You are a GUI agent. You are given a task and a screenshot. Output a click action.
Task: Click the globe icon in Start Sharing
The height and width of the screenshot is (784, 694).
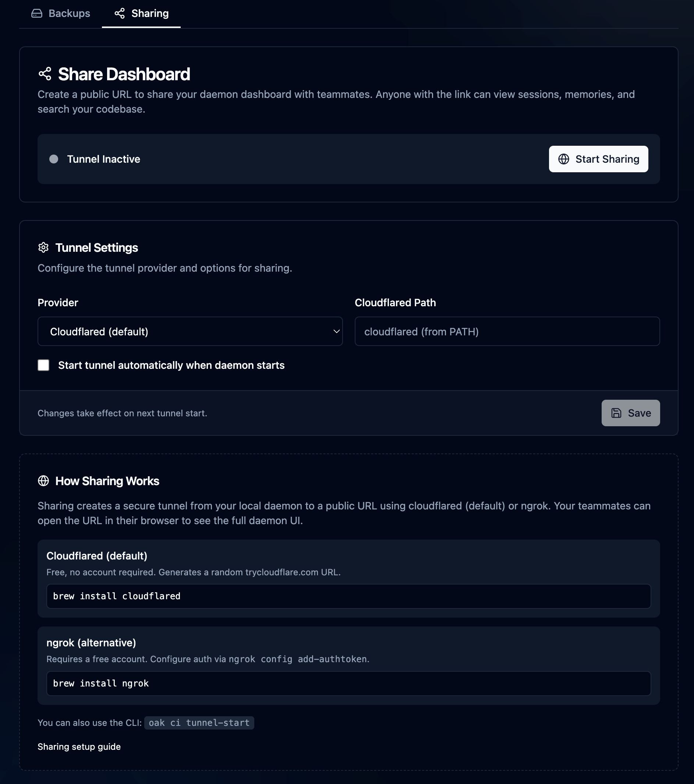(563, 159)
